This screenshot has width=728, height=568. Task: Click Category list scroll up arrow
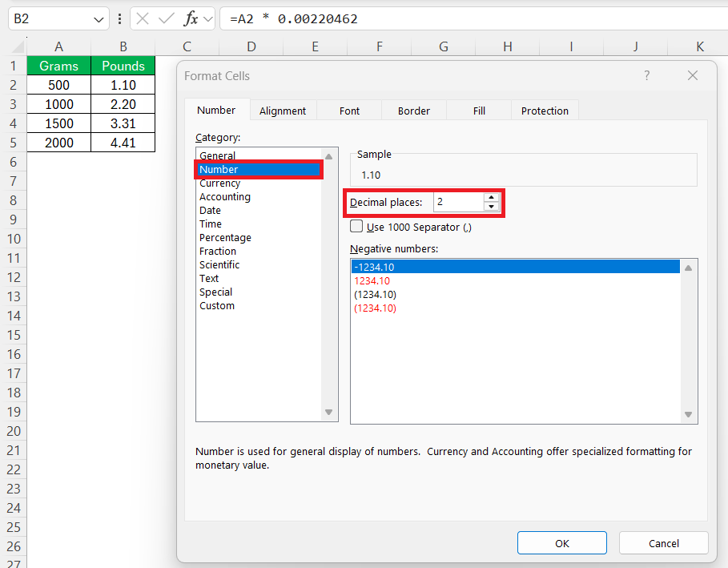[328, 156]
